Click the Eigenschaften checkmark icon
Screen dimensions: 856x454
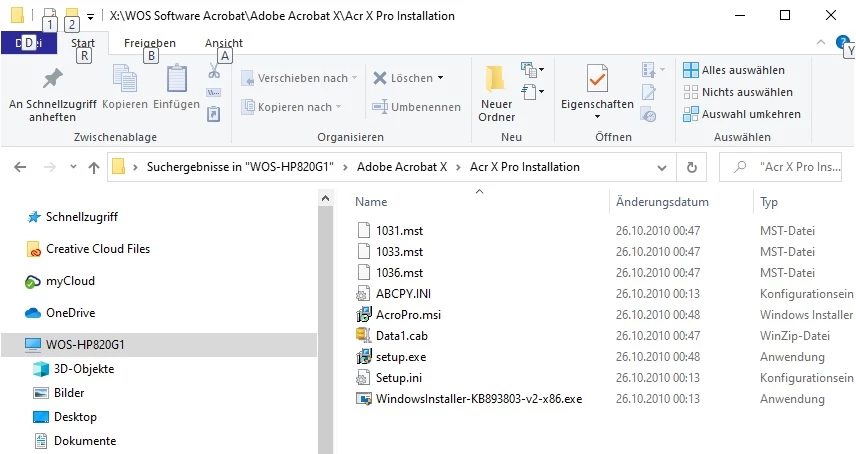click(597, 79)
